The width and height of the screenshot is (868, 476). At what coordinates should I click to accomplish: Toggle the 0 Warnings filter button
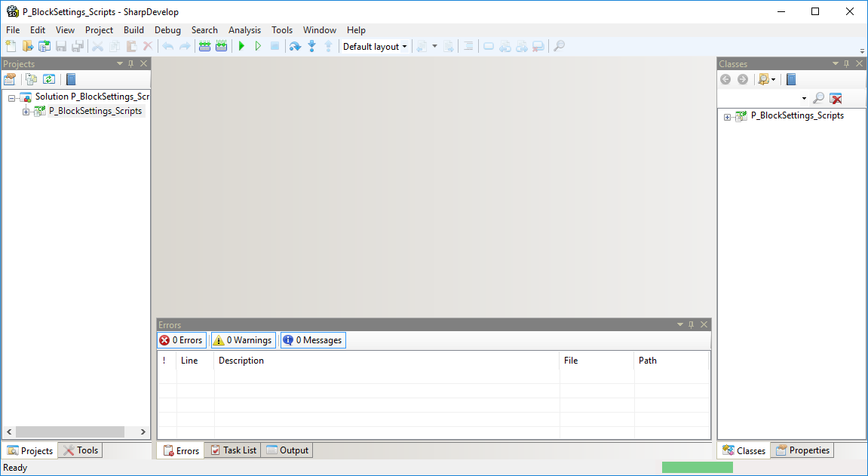(x=243, y=340)
